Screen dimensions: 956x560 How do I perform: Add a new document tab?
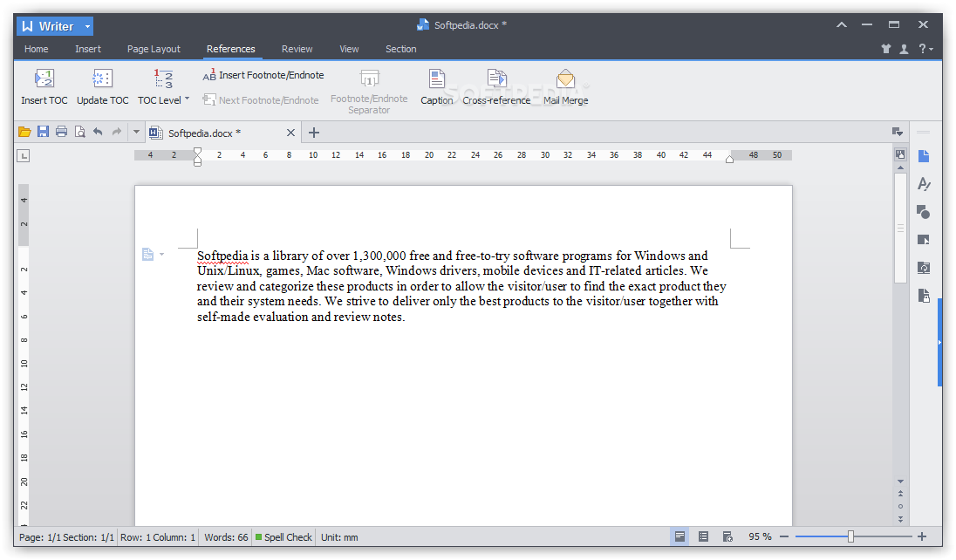point(313,133)
